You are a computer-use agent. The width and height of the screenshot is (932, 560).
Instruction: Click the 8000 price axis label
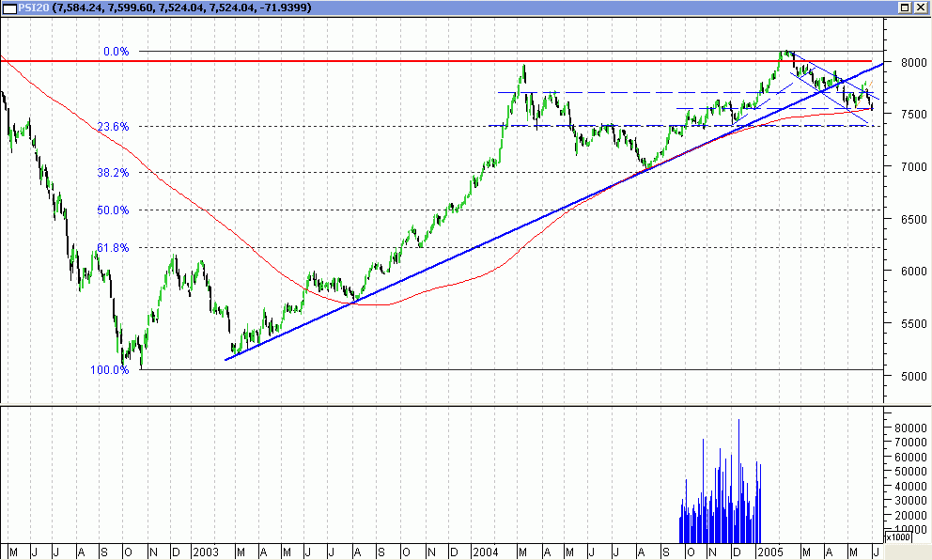point(913,62)
